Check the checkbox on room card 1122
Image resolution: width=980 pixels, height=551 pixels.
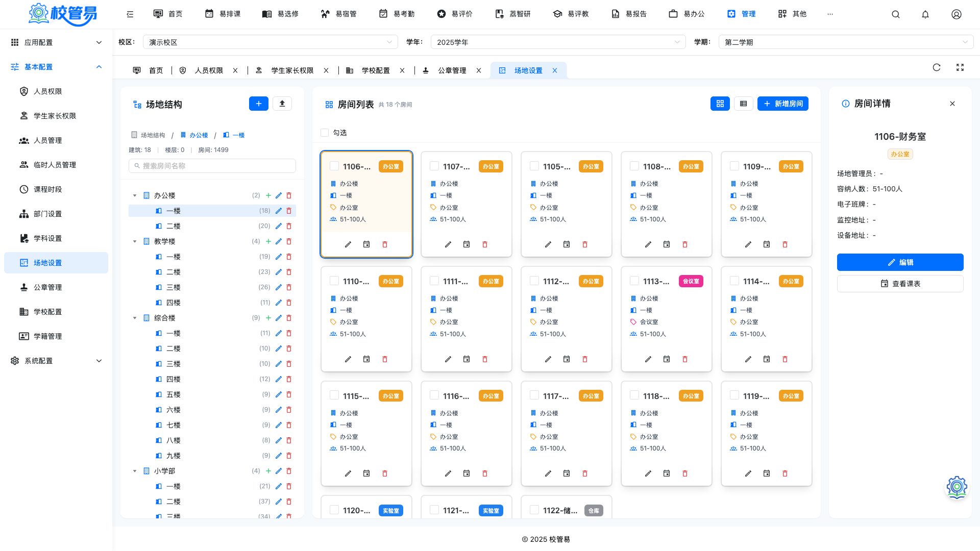tap(534, 510)
